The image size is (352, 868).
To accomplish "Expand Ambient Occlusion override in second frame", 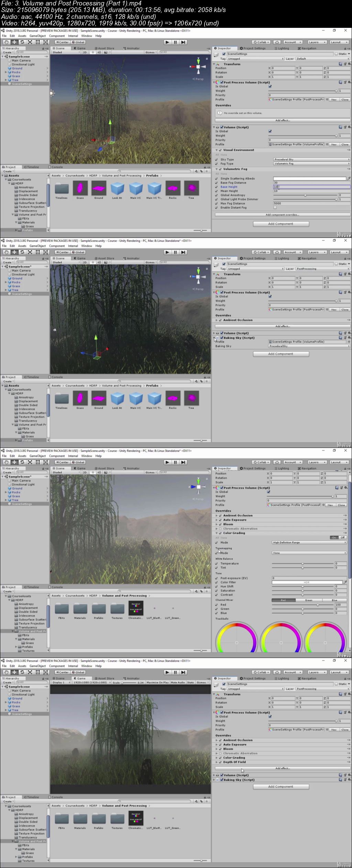I will pos(217,320).
